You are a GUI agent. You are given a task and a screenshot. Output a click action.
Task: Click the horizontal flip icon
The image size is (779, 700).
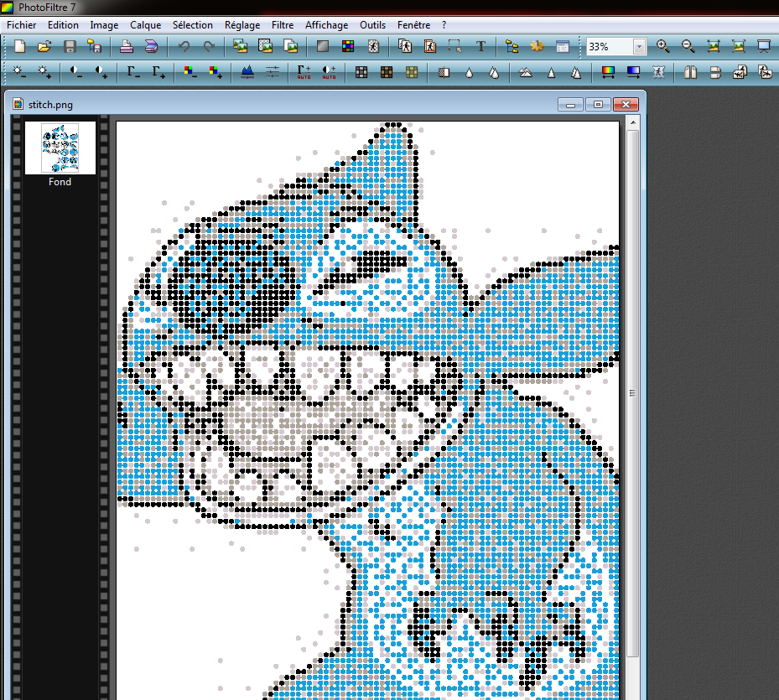coord(690,73)
